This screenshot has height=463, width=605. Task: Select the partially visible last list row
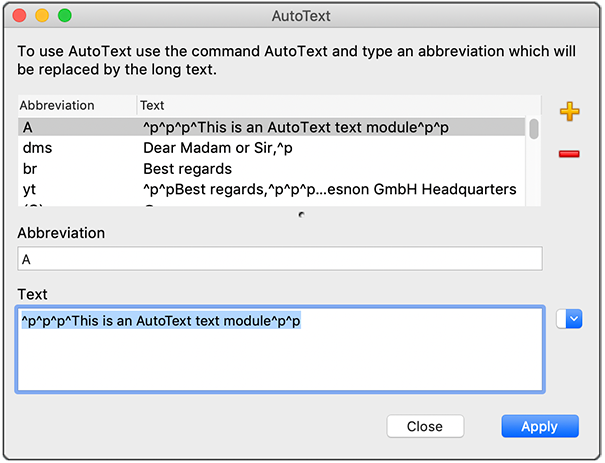coord(270,204)
